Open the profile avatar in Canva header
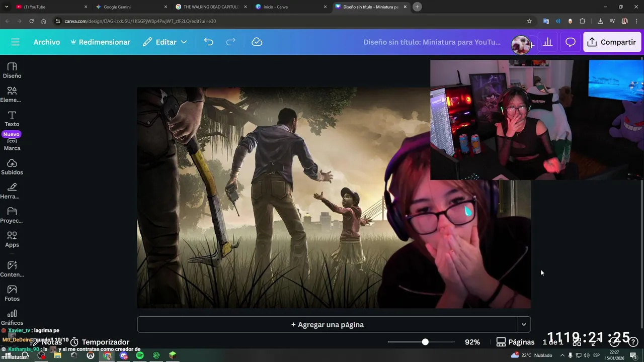The image size is (644, 362). tap(521, 45)
